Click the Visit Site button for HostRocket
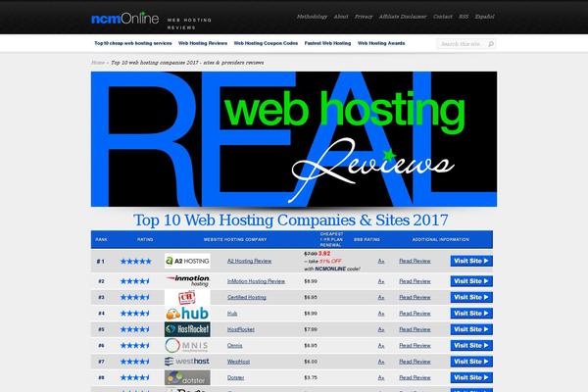Image resolution: width=588 pixels, height=392 pixels. click(x=471, y=329)
